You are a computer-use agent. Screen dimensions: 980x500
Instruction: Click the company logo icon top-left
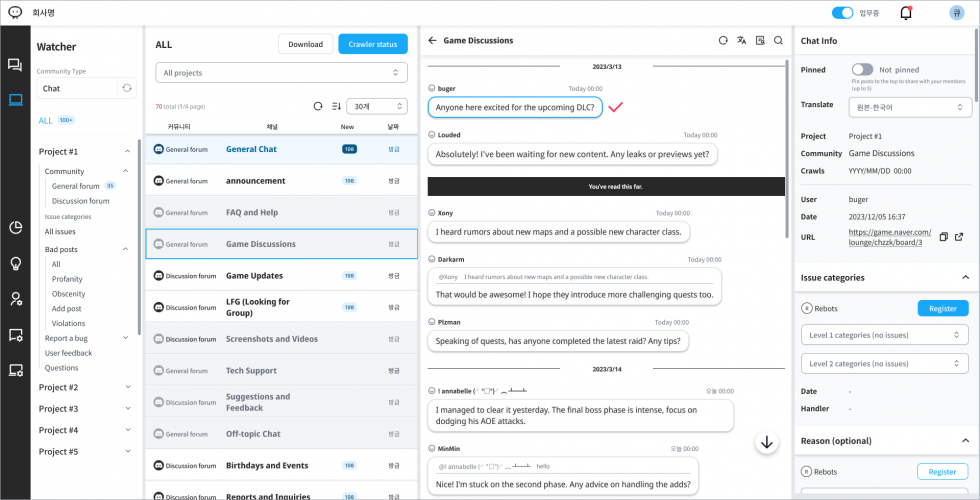15,12
